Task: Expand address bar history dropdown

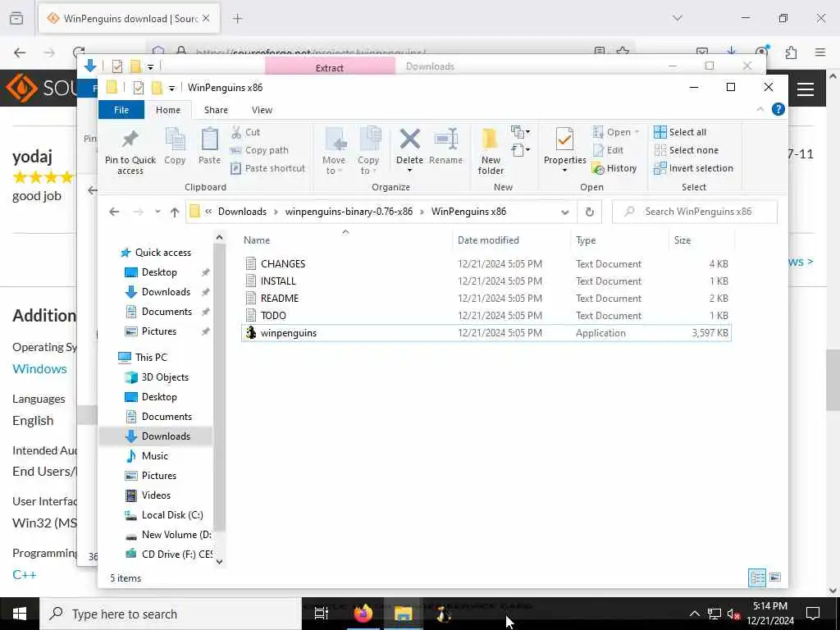Action: point(564,212)
